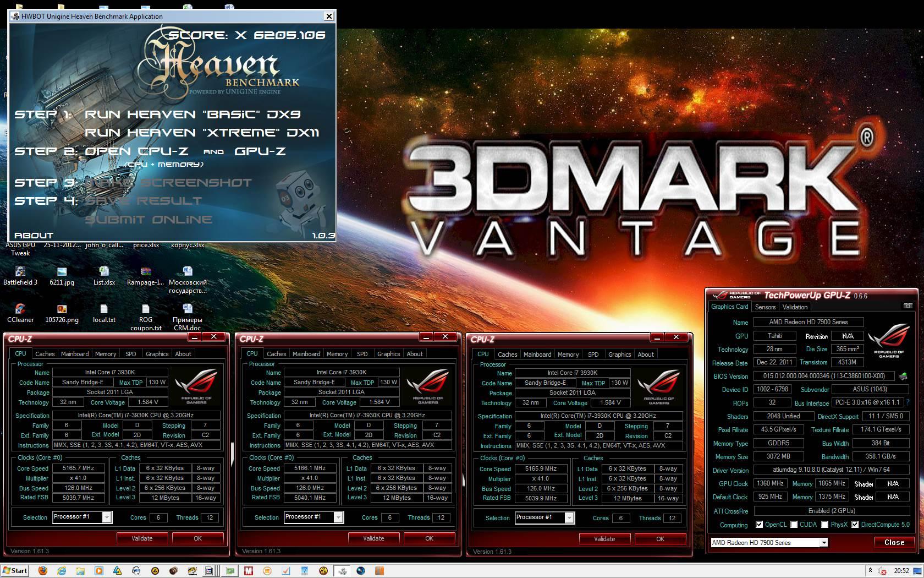924x578 pixels.
Task: Click the price.xlsx desktop label
Action: (x=146, y=245)
